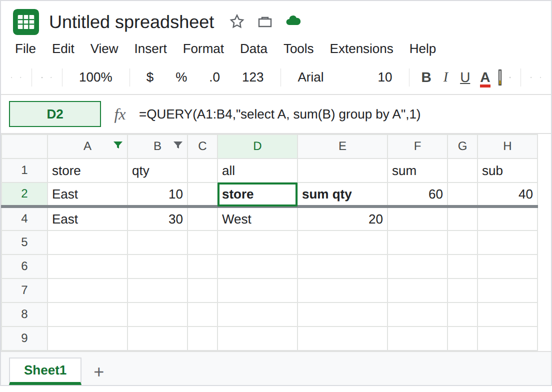Click cell E2 'sum qty'
The image size is (552, 392).
click(x=342, y=194)
